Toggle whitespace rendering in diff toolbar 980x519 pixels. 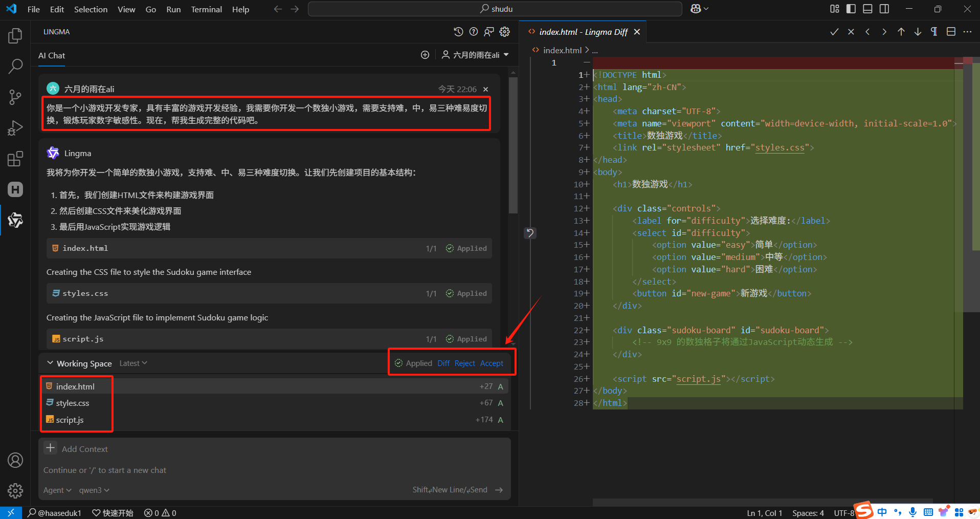click(934, 31)
